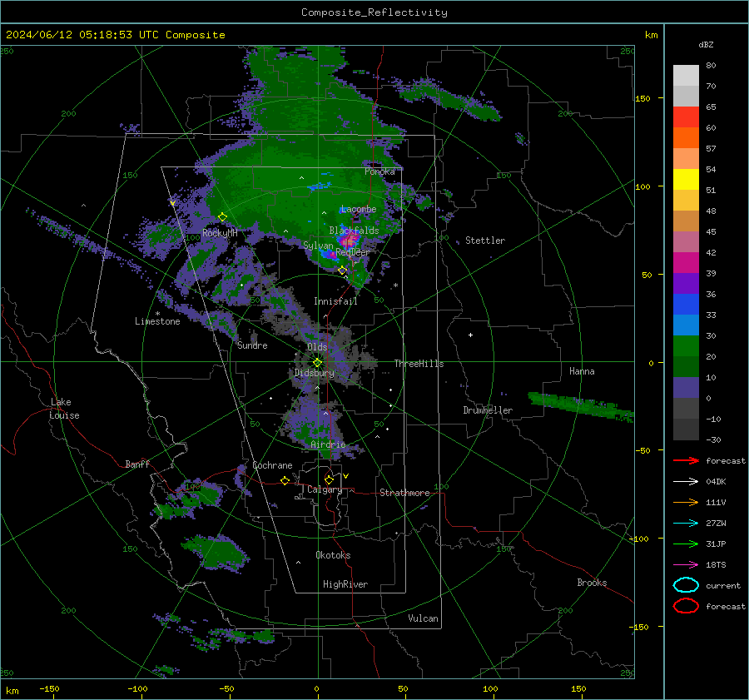This screenshot has height=700, width=749.
Task: Click the orange 111V arrow icon
Action: tap(686, 502)
